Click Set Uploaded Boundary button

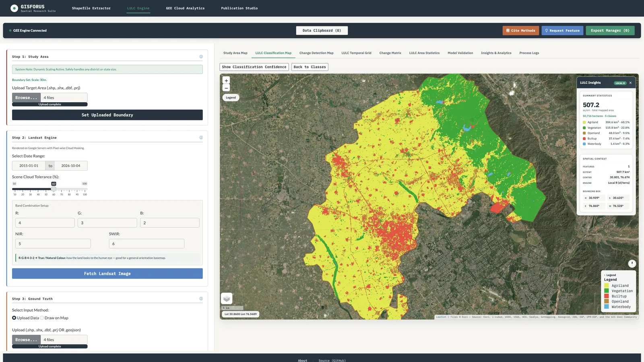coord(107,115)
